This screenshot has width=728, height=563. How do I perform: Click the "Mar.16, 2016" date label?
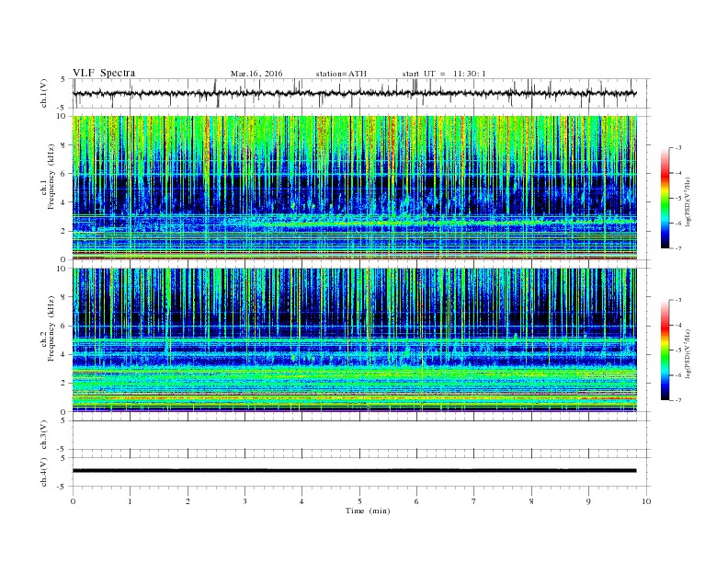tap(256, 74)
